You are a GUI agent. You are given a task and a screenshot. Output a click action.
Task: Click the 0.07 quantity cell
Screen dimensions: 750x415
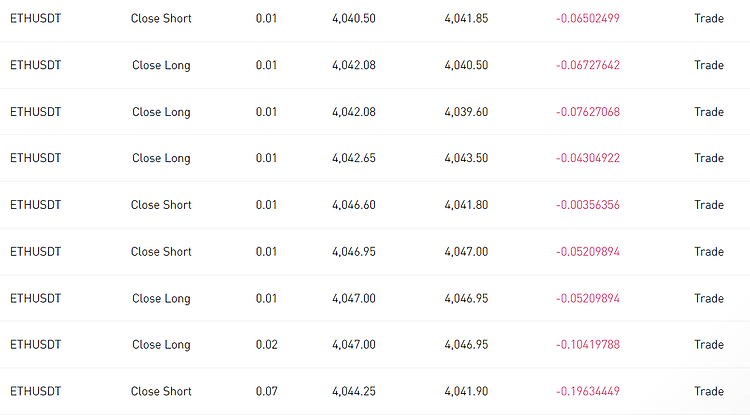266,392
